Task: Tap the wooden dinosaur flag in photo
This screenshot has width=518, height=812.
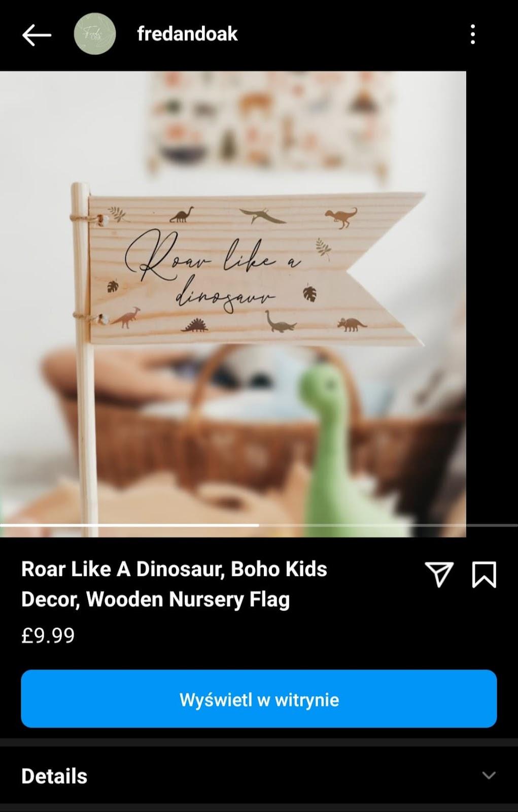Action: pyautogui.click(x=256, y=268)
